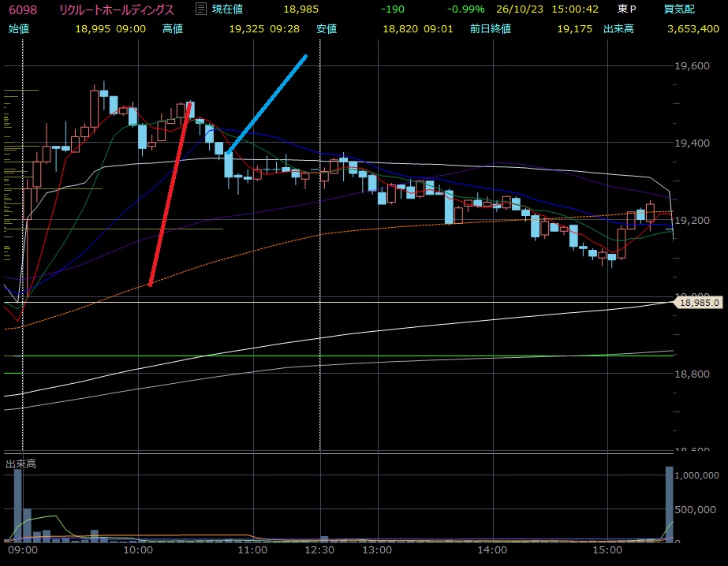The image size is (728, 566).
Task: Select the low price 18,820
Action: (400, 28)
